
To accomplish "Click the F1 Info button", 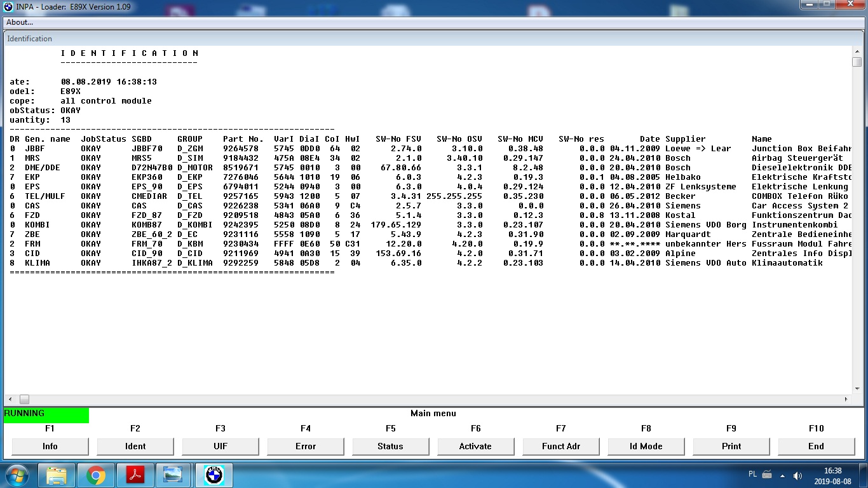I will pos(50,446).
